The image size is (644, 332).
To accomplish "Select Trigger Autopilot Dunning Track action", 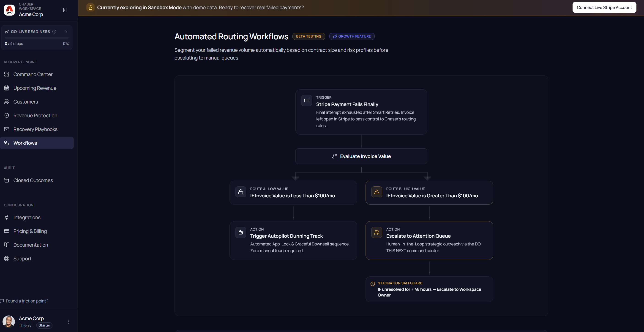I will pos(293,240).
